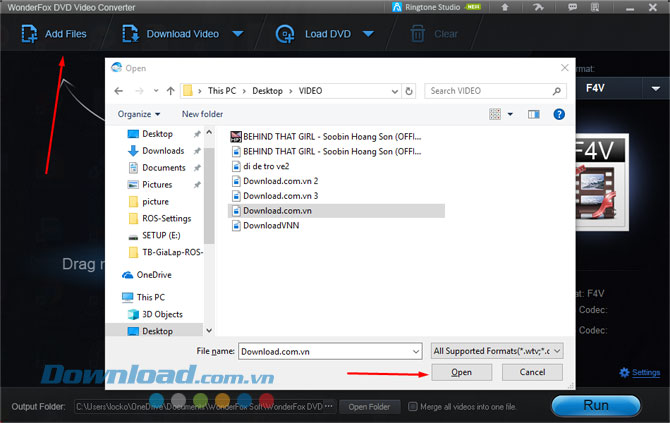The height and width of the screenshot is (423, 670).
Task: Select the ROS-Settings folder
Action: (159, 219)
